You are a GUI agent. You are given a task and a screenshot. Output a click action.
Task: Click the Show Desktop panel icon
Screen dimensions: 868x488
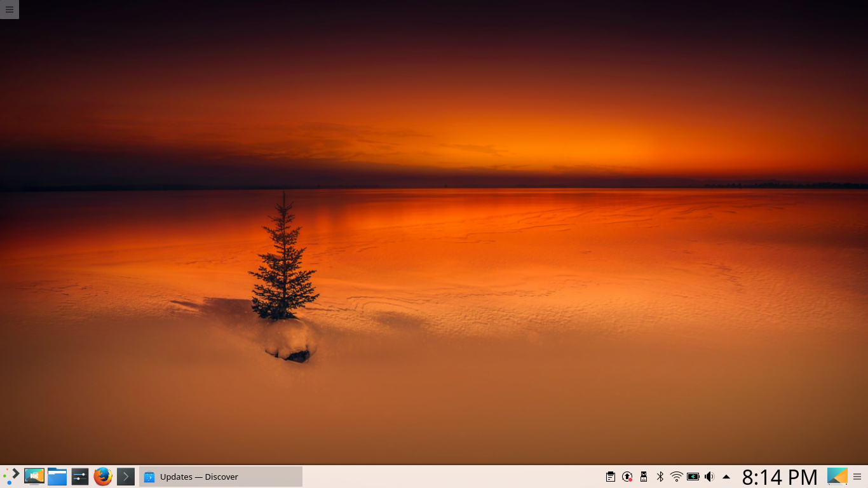[837, 477]
